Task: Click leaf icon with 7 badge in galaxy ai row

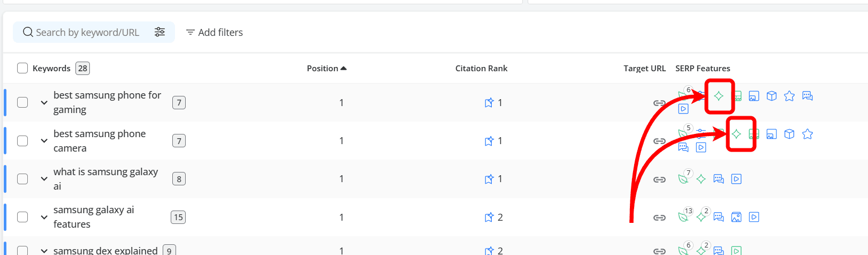Action: tap(684, 178)
